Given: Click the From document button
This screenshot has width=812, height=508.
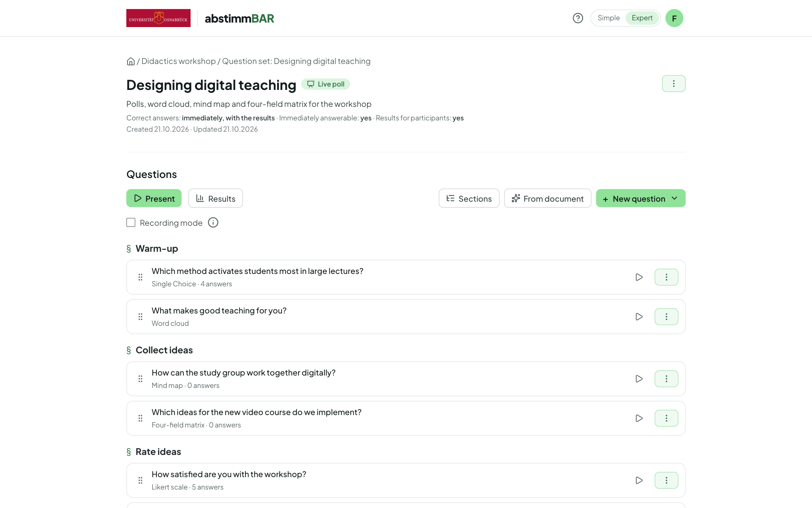Looking at the screenshot, I should click(547, 198).
